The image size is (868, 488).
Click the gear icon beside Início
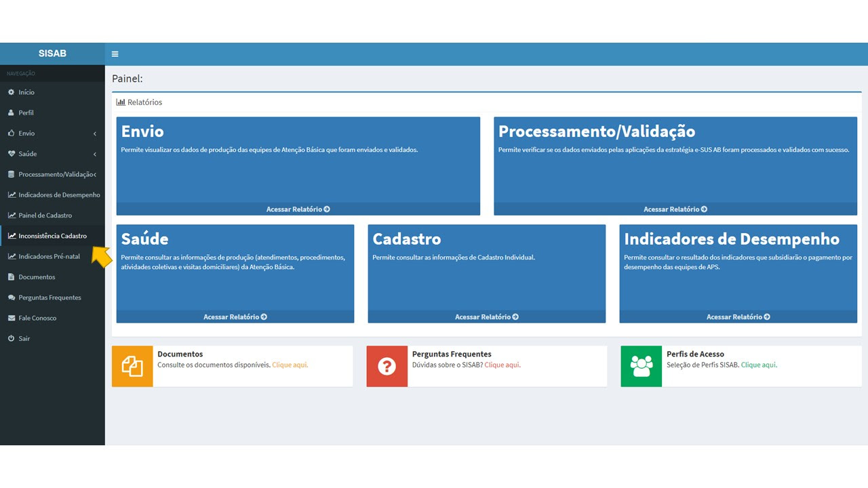pos(11,92)
